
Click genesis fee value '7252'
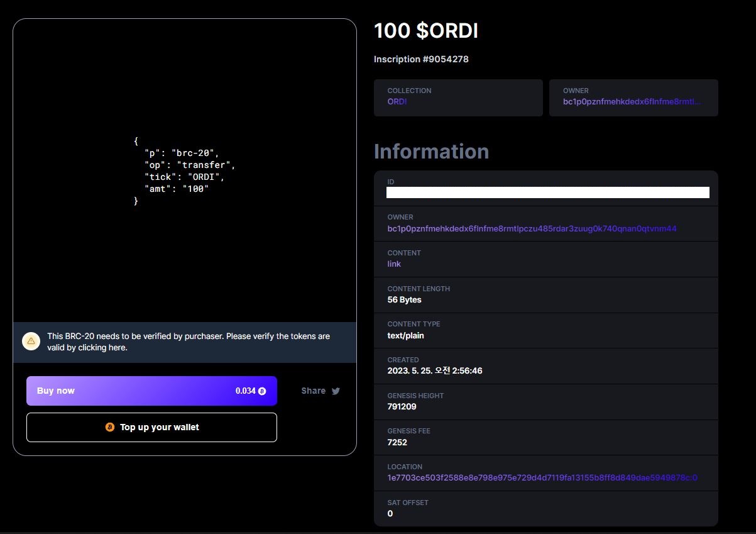[x=397, y=443]
